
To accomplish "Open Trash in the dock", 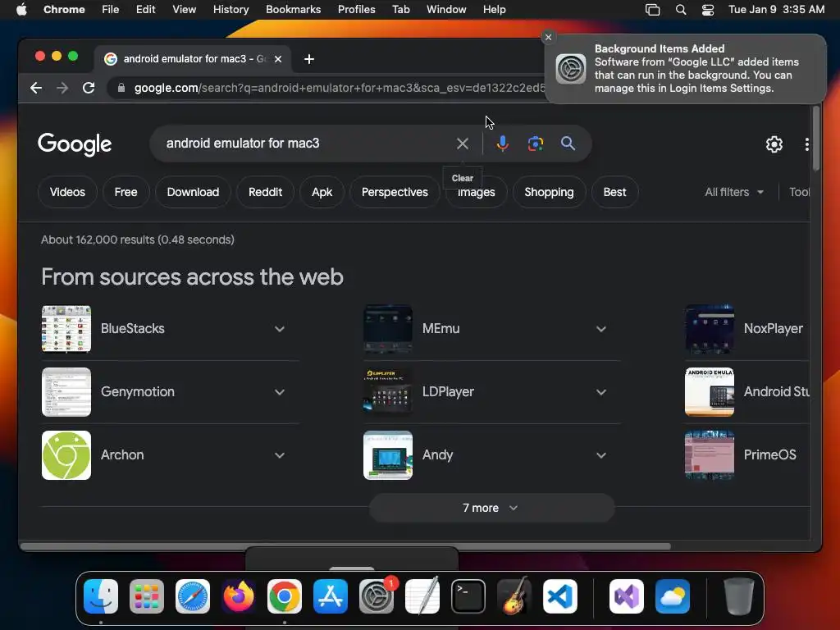I will click(x=739, y=596).
